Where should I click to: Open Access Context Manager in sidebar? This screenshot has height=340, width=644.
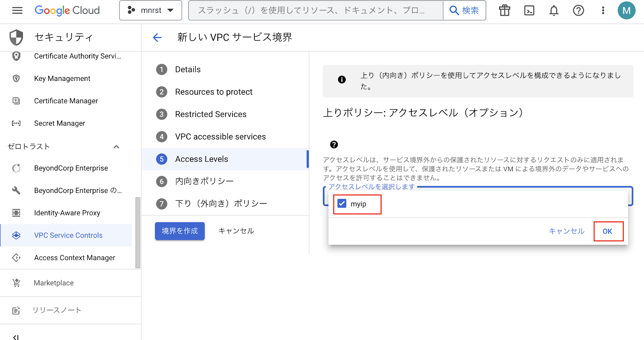coord(74,258)
